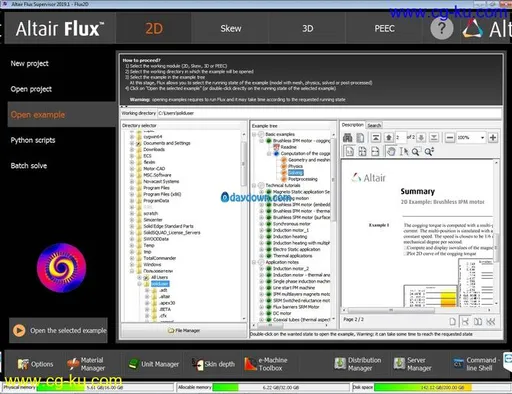Open the Search tab in description panel
The height and width of the screenshot is (394, 512).
tap(374, 125)
